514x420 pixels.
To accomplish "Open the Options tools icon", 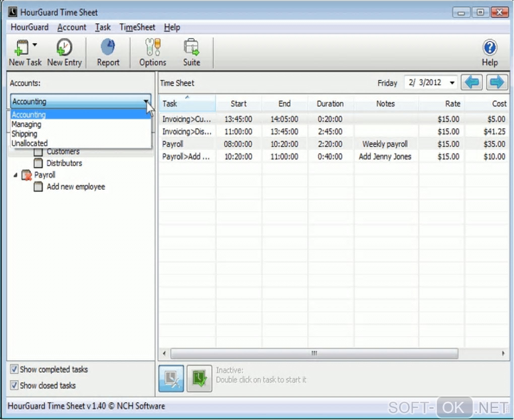I will tap(153, 47).
